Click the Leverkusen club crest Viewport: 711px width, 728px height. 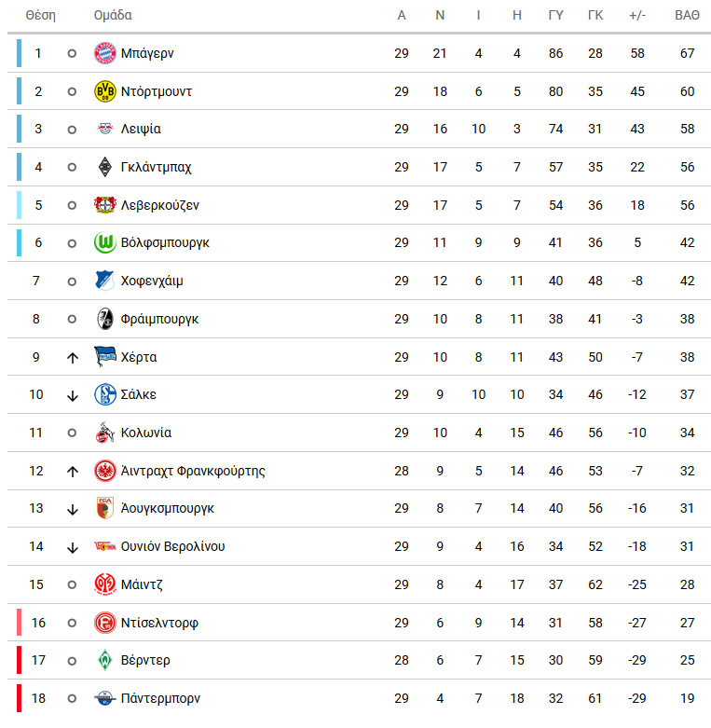click(x=105, y=205)
